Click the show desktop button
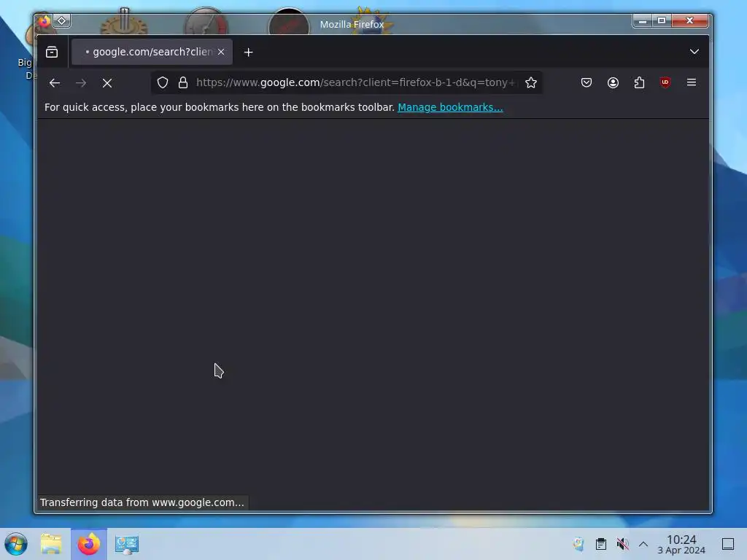The image size is (747, 560). pos(728,544)
